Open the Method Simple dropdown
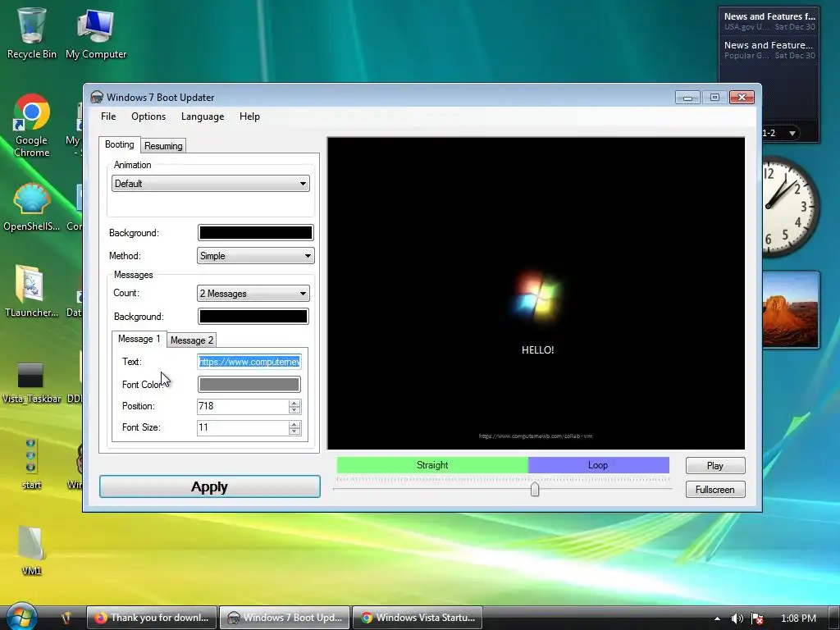This screenshot has width=840, height=630. [256, 256]
